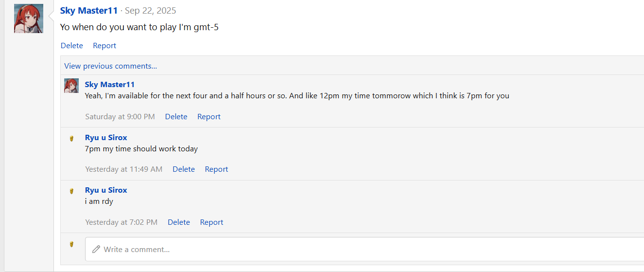The width and height of the screenshot is (644, 272).
Task: Delete the comment from Yesterday at 11:49 AM
Action: coord(184,169)
